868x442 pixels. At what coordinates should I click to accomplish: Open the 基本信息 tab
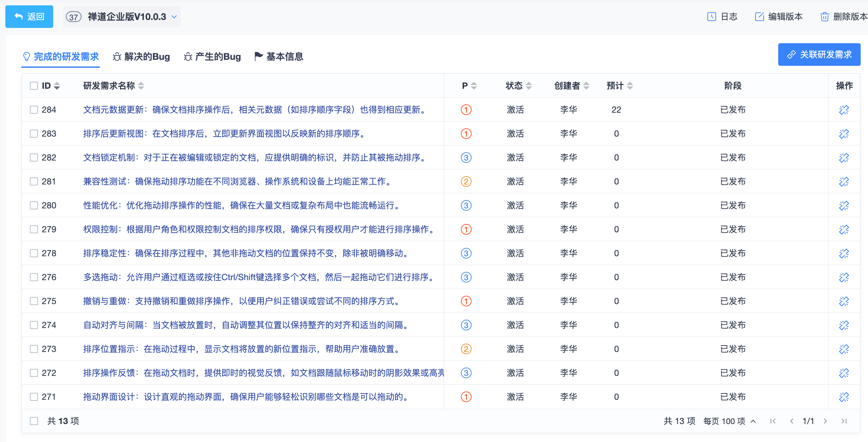279,56
